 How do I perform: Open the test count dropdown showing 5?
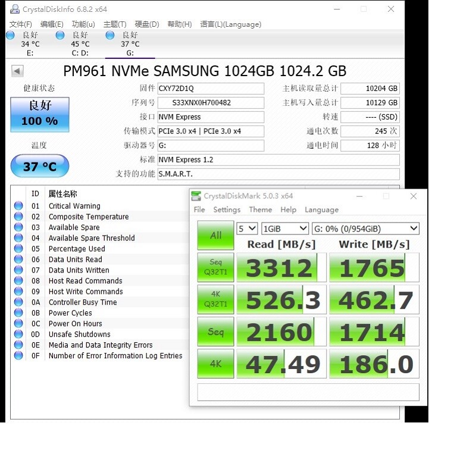pyautogui.click(x=247, y=228)
